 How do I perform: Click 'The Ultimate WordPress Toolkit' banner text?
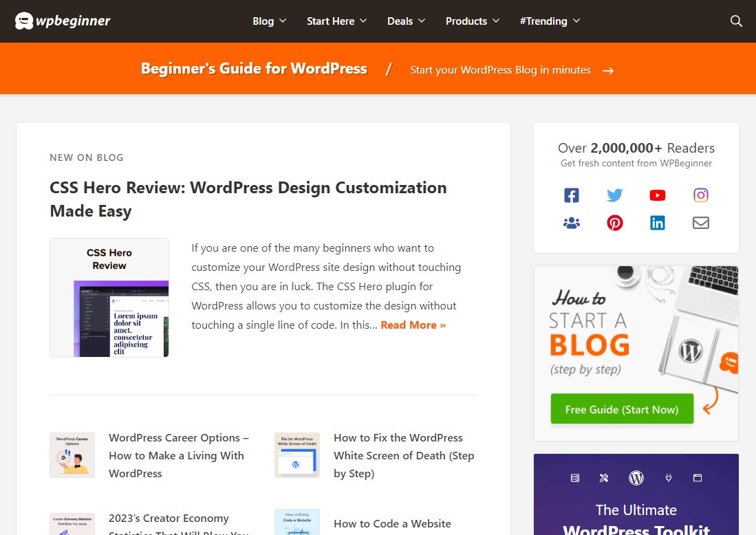pos(636,520)
